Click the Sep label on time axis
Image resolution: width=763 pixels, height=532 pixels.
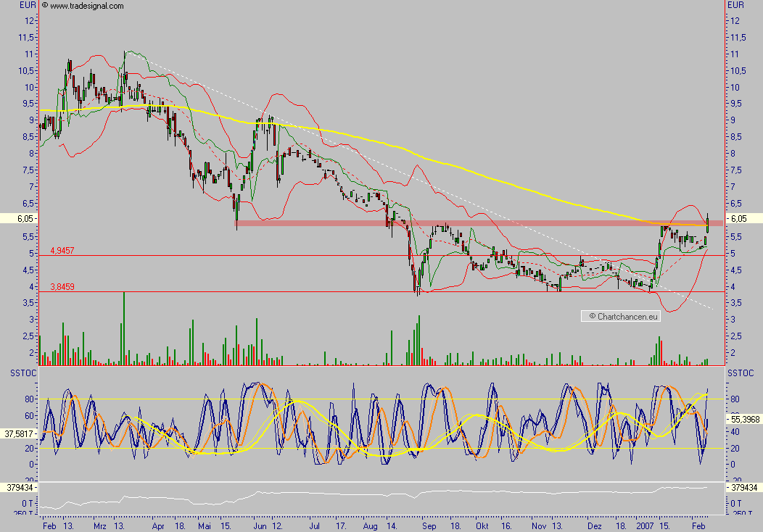(x=428, y=525)
